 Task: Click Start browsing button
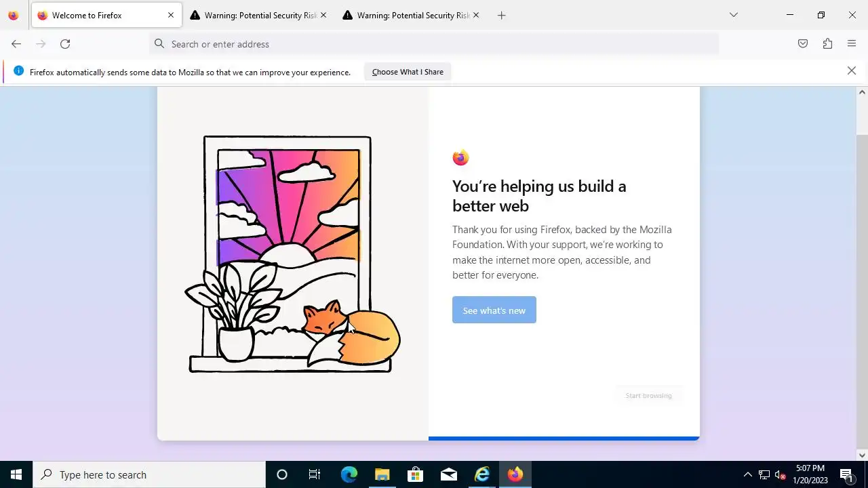point(648,395)
